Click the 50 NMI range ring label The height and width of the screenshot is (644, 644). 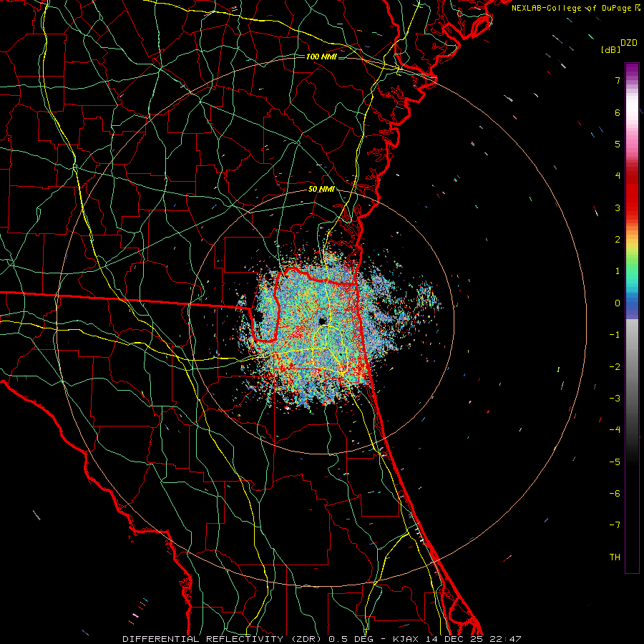click(x=321, y=189)
